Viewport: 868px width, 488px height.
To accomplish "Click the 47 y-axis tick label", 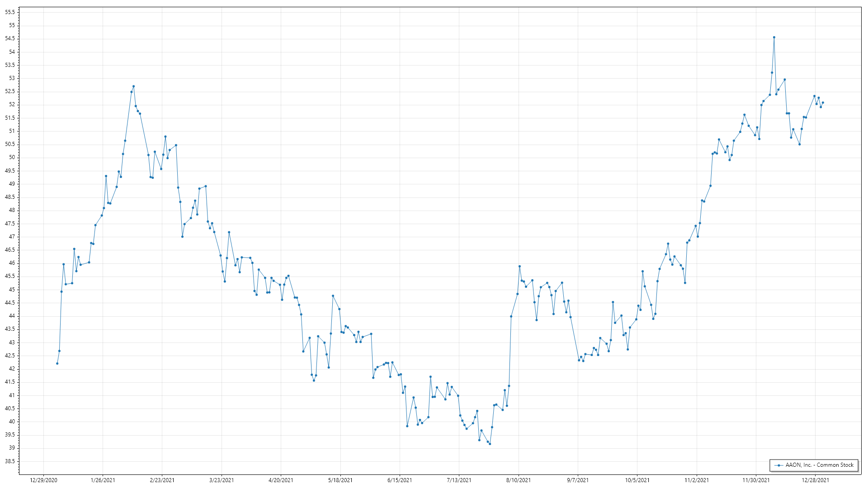I will [12, 237].
